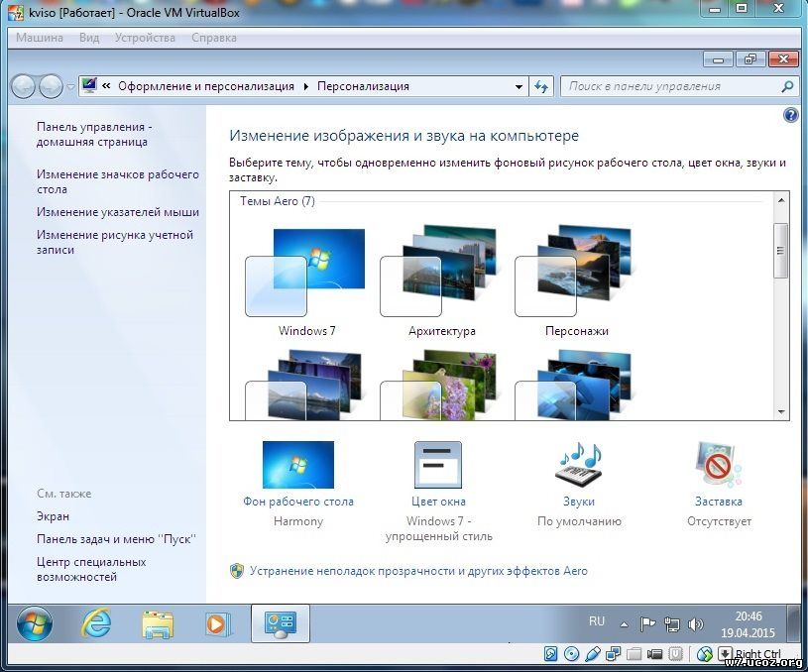Click the theme list scrollbar up arrow
The image size is (808, 672).
[780, 200]
